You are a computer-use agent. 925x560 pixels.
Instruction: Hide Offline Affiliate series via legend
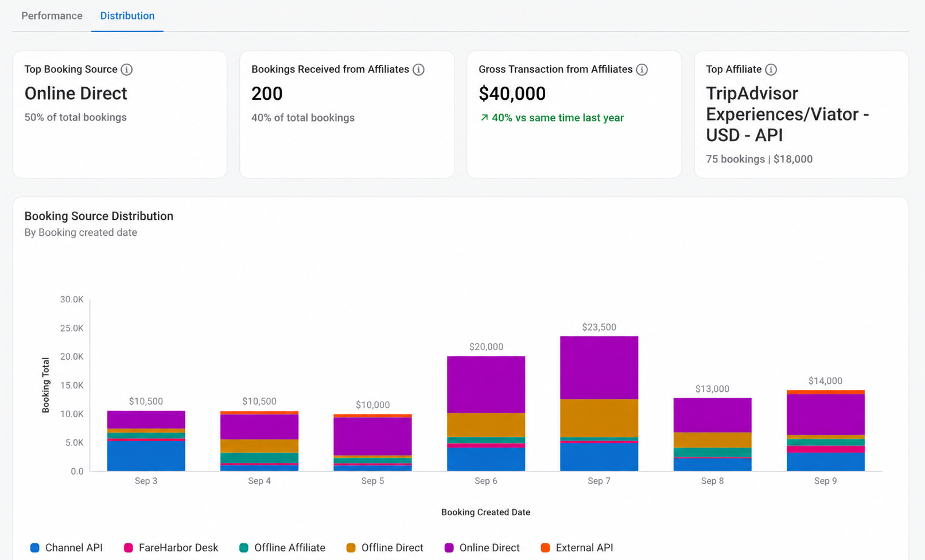point(282,548)
